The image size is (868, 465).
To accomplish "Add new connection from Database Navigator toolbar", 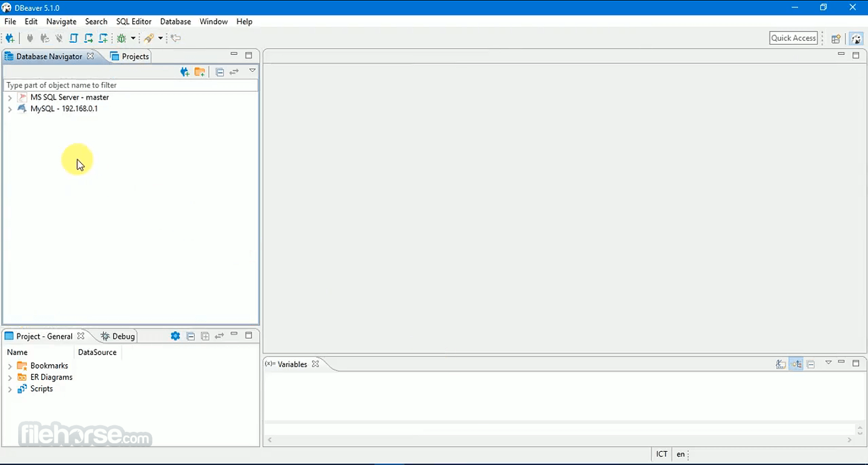I will [185, 72].
